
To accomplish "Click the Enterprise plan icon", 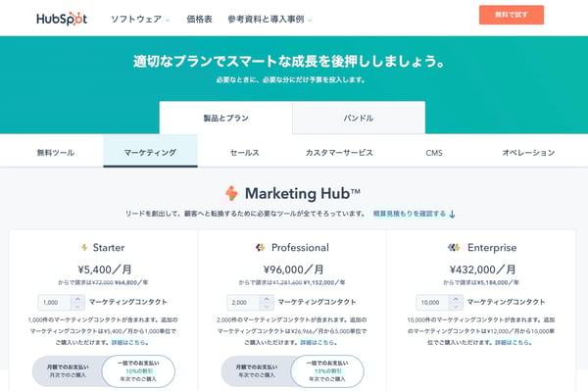I will 454,247.
